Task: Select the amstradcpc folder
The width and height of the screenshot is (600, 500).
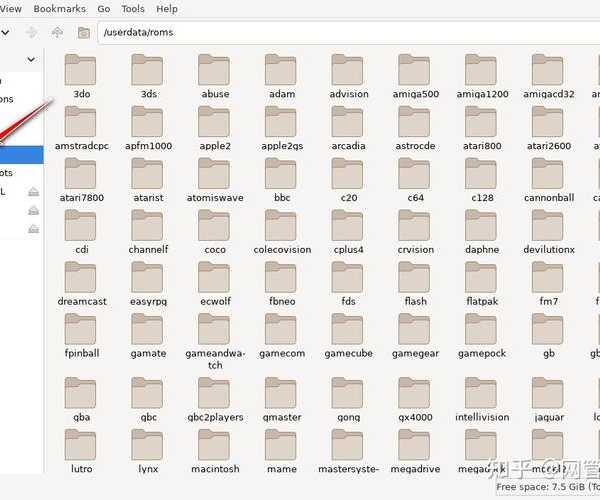Action: (81, 129)
